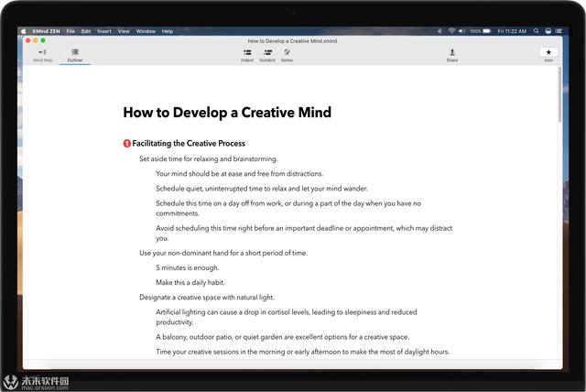Click the vertical scrollbar thumb
Viewport: 586px width, 392px height.
(559, 95)
